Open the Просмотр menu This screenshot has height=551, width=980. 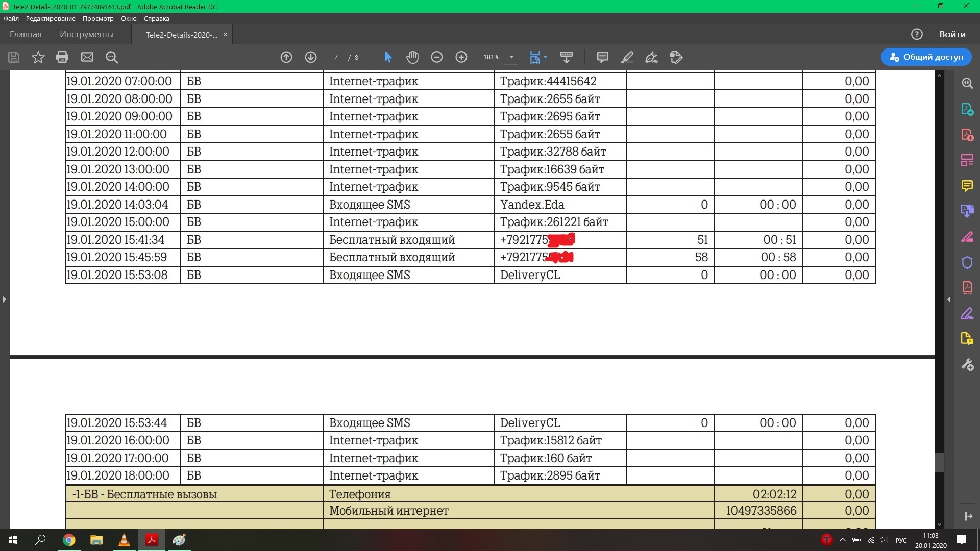coord(98,18)
